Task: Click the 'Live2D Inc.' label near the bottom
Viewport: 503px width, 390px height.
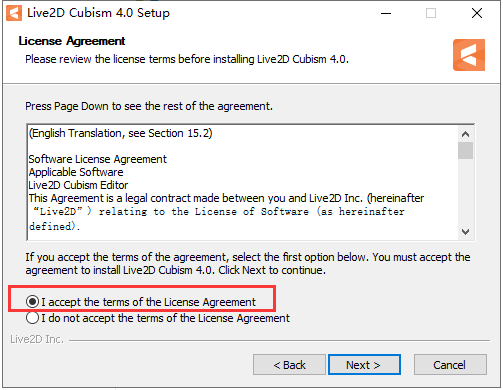Action: [37, 339]
